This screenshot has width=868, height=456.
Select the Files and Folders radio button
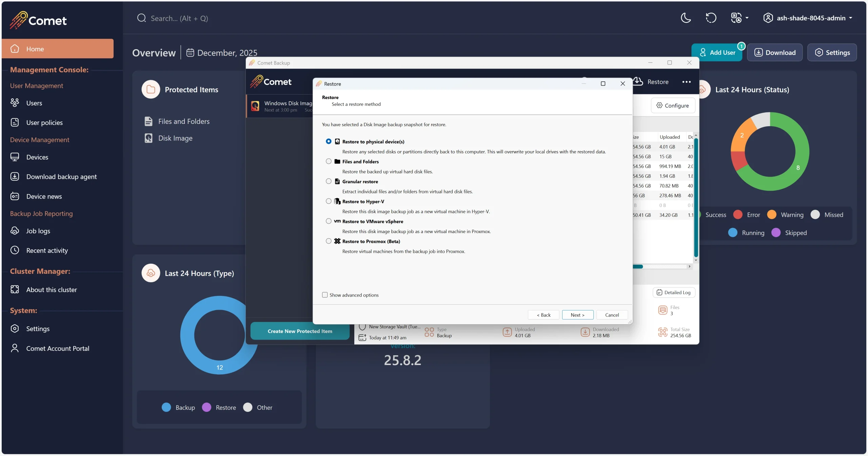coord(329,161)
